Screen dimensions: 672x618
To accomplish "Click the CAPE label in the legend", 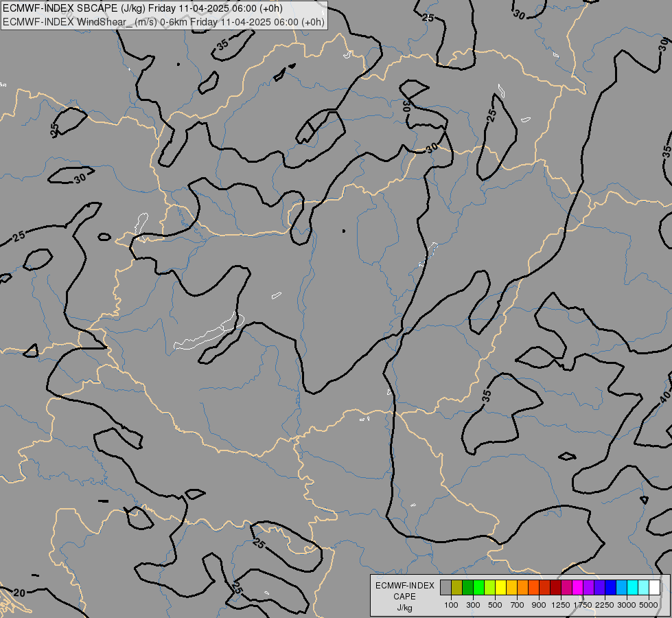I will tap(404, 597).
